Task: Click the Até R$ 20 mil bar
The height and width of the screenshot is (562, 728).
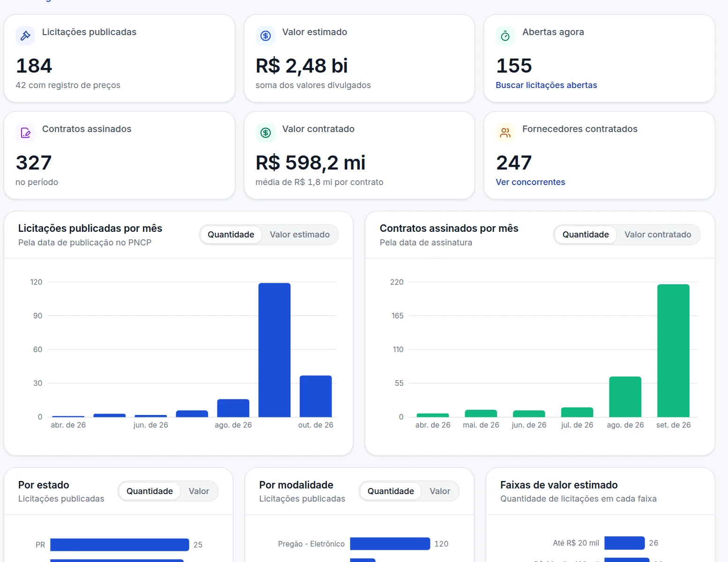Action: pyautogui.click(x=624, y=543)
